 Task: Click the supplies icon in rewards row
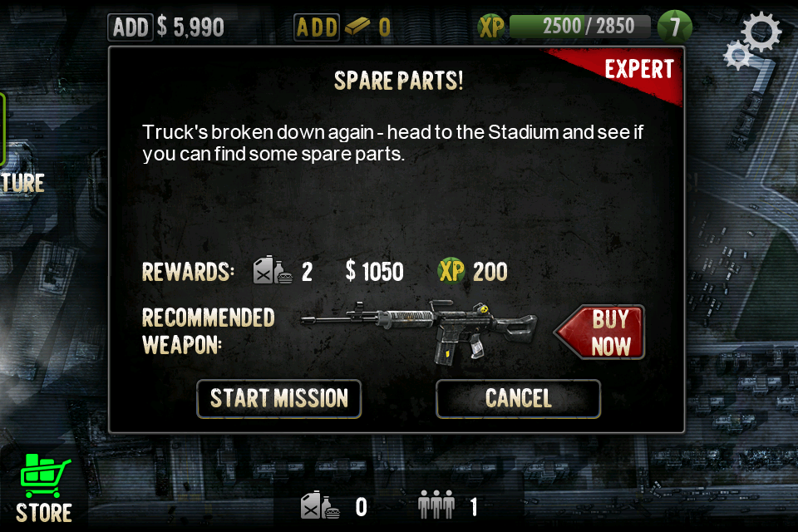click(273, 270)
